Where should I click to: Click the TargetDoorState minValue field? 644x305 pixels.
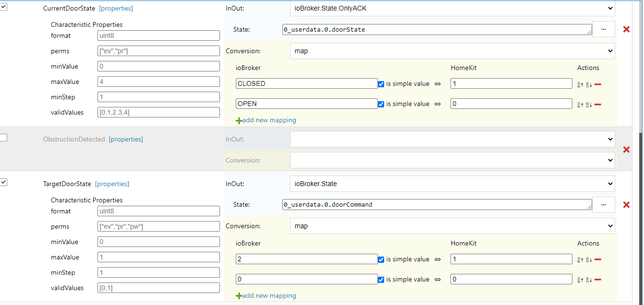[158, 242]
